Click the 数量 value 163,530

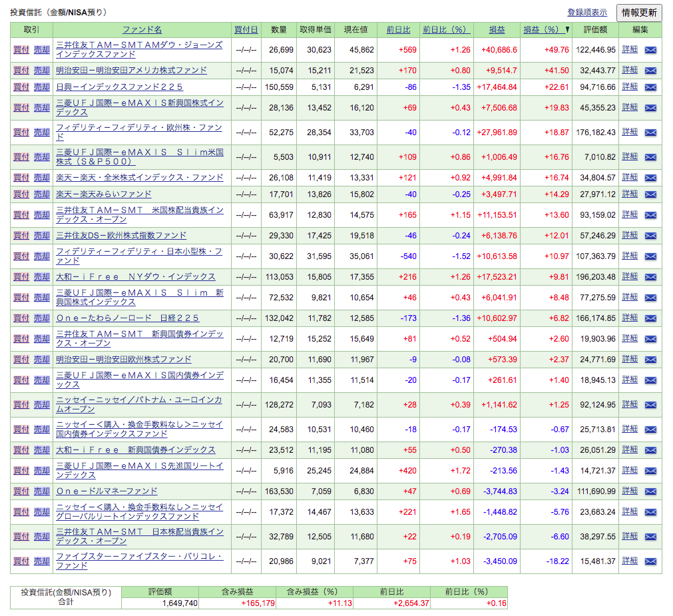(279, 491)
